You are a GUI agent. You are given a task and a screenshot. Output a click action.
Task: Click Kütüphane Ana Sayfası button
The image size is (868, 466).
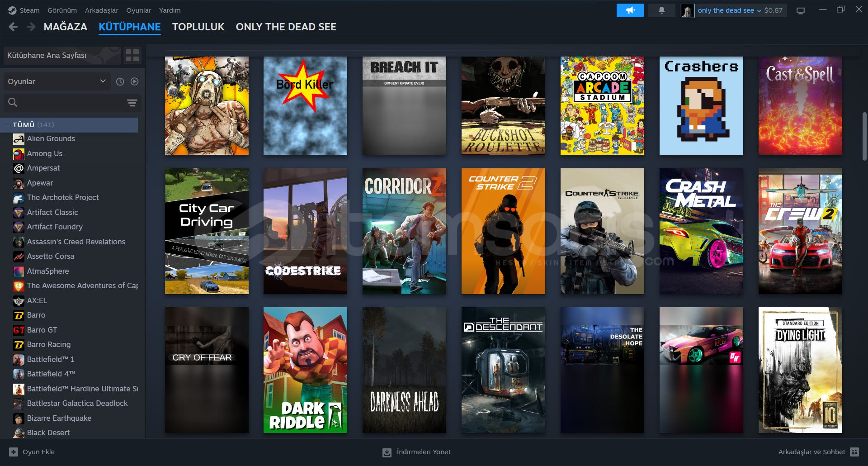point(62,55)
